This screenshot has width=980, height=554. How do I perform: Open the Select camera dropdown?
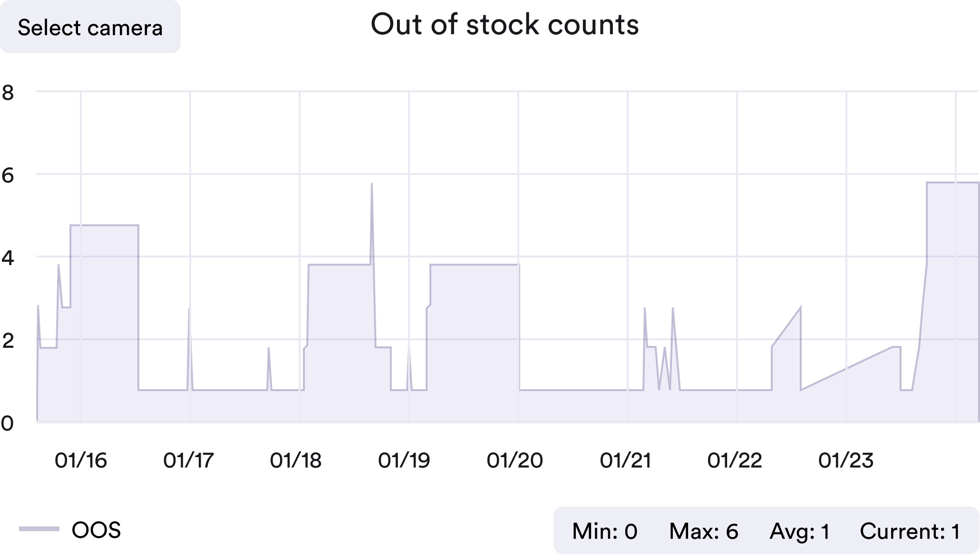click(90, 27)
